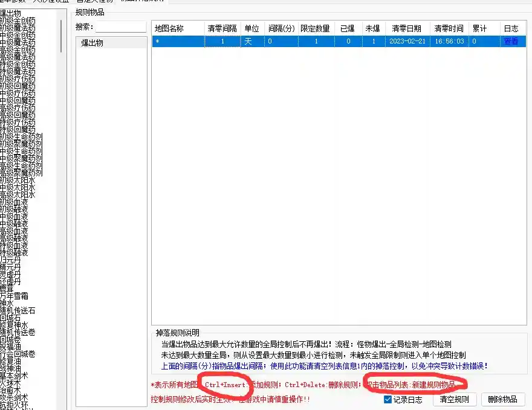
Task: Select 中级融液 in the item list
Action: click(14, 223)
